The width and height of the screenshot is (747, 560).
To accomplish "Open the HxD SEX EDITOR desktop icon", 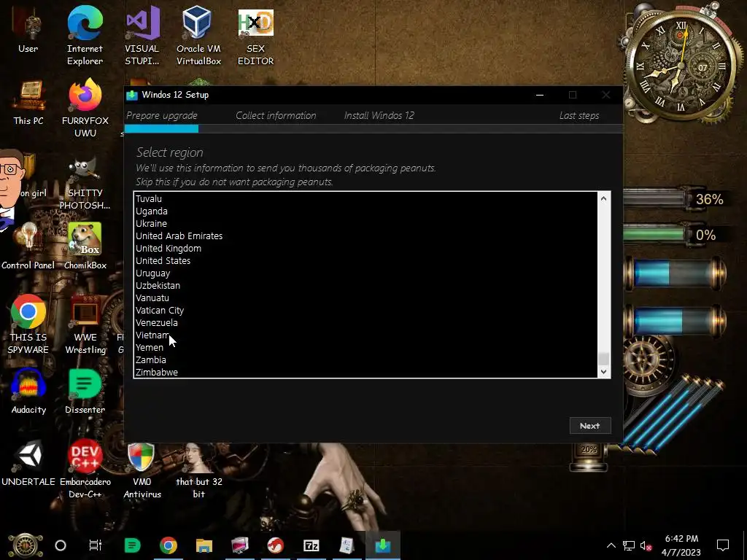I will [x=256, y=37].
